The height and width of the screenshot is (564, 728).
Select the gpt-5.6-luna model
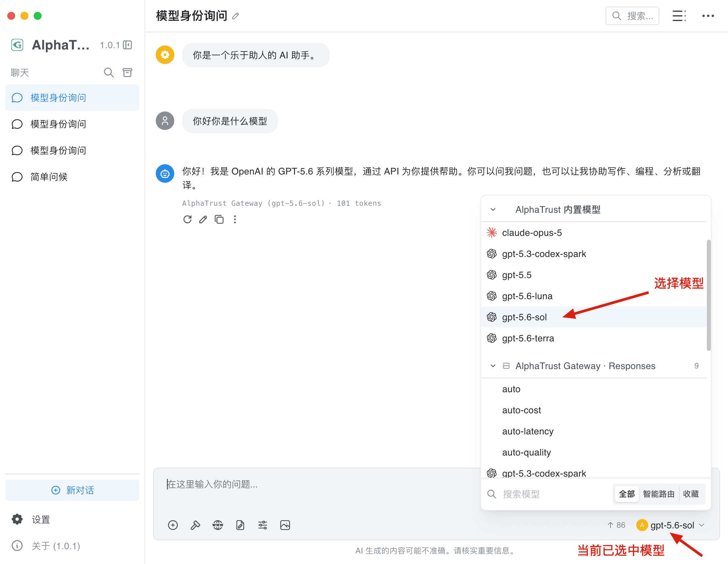pyautogui.click(x=593, y=296)
